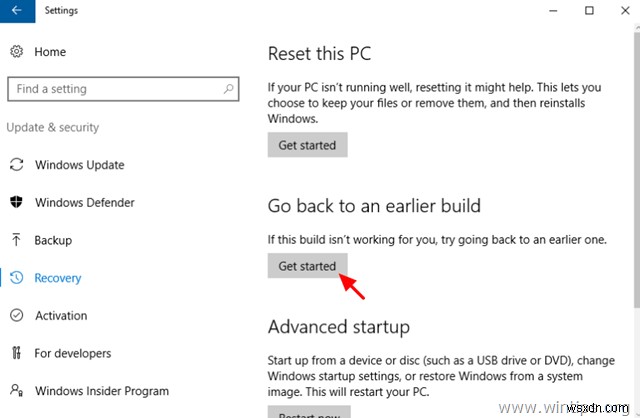The width and height of the screenshot is (640, 418).
Task: Select Backup in the sidebar
Action: [x=54, y=240]
